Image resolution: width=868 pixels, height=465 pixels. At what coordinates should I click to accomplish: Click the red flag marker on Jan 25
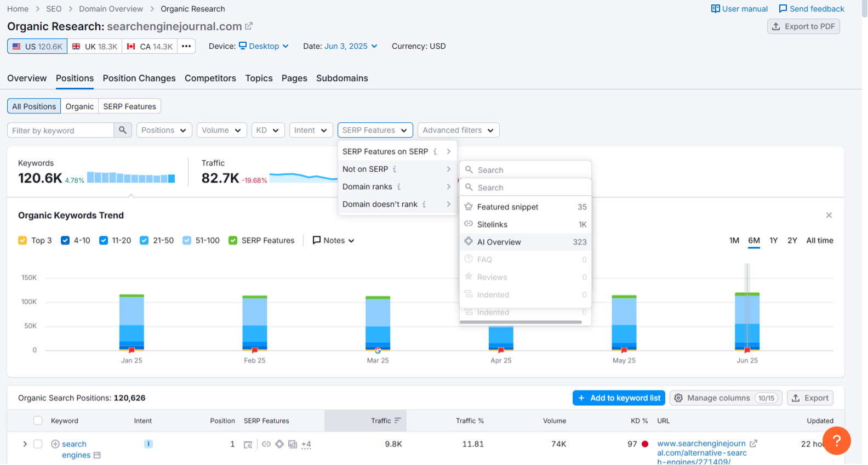tap(132, 350)
